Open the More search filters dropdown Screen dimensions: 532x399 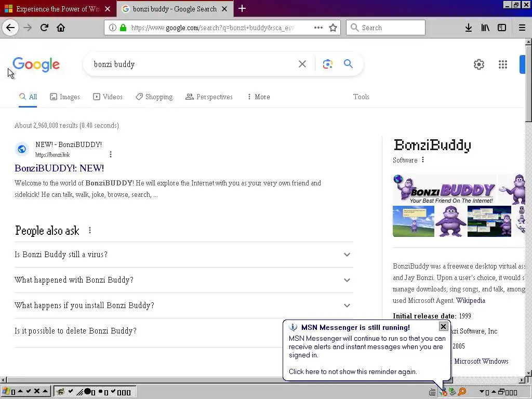click(x=259, y=97)
